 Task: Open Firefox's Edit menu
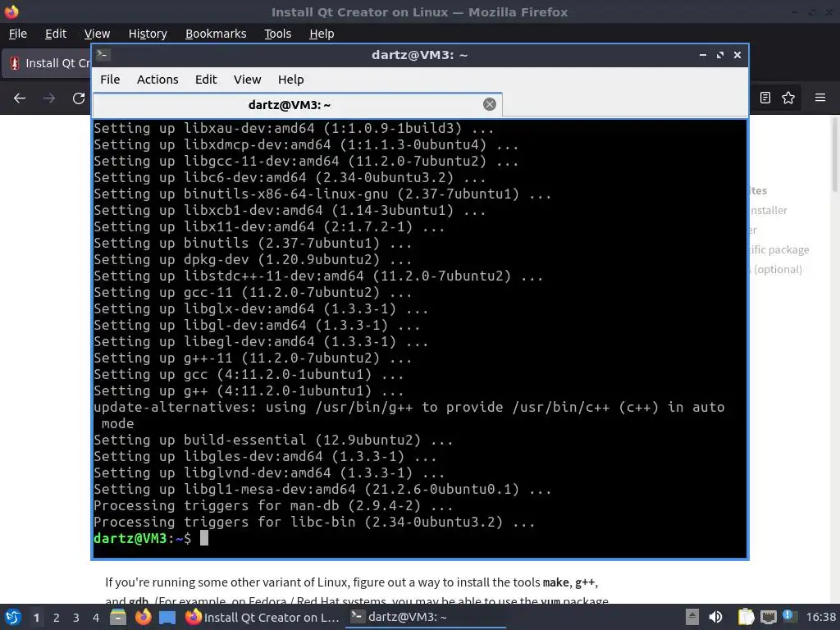coord(56,34)
